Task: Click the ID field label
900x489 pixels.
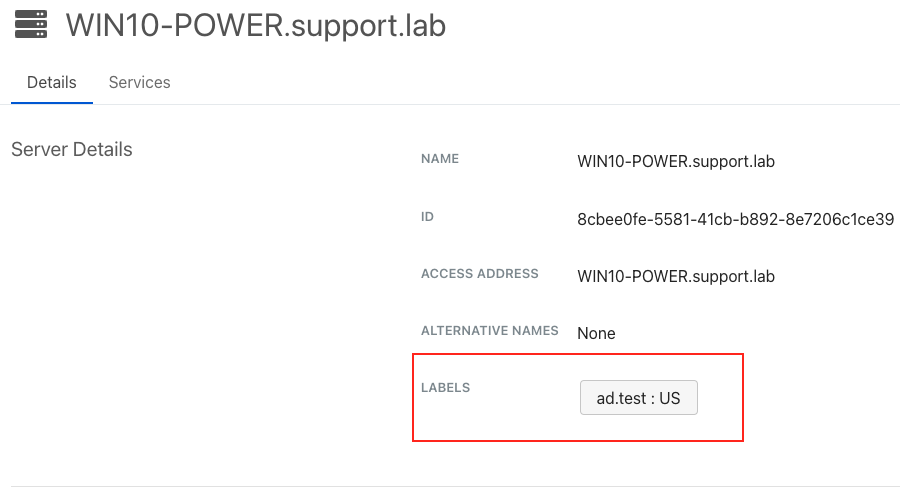Action: [427, 216]
